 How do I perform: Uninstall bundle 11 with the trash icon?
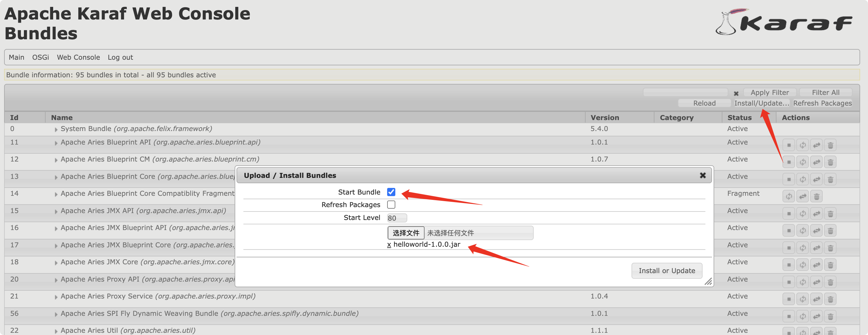[830, 145]
